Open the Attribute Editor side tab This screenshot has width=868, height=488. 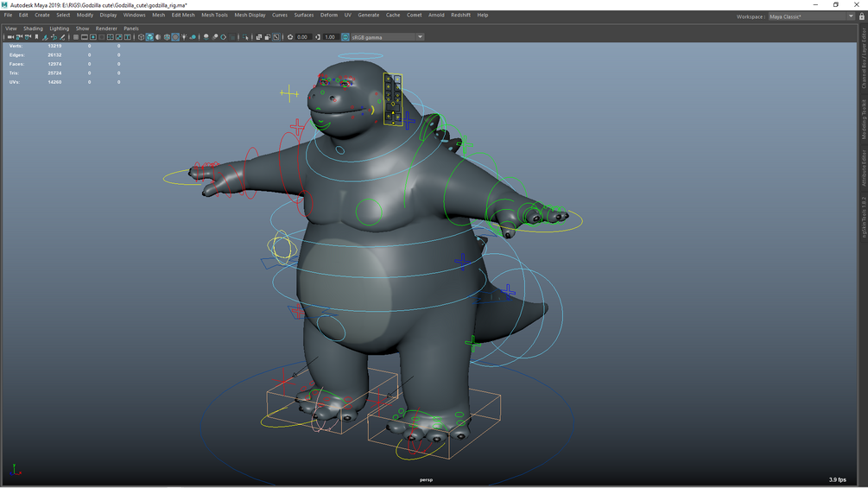tap(864, 167)
